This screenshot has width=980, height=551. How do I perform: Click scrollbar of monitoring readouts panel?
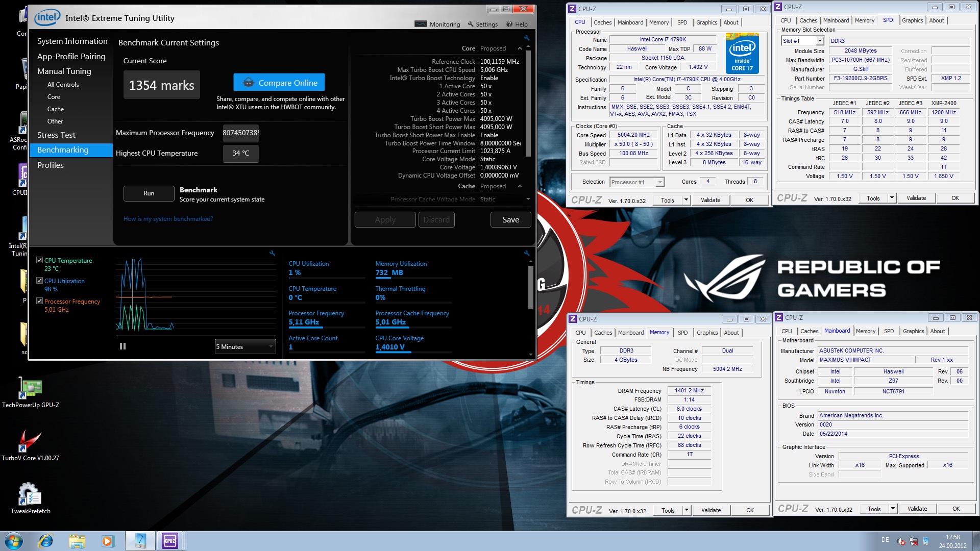click(531, 288)
